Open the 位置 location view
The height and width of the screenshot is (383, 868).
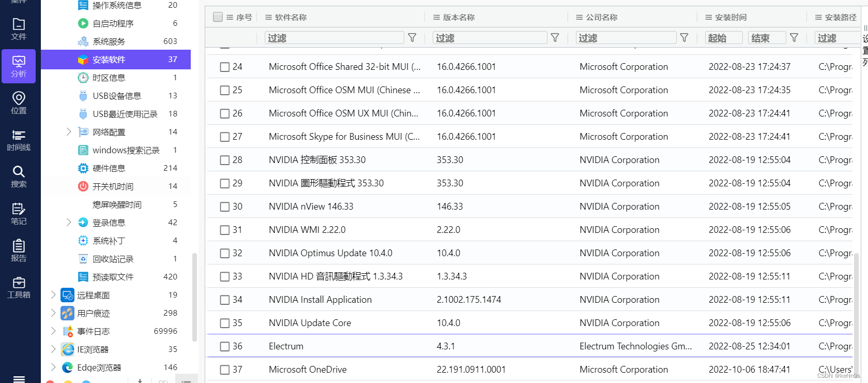point(19,103)
